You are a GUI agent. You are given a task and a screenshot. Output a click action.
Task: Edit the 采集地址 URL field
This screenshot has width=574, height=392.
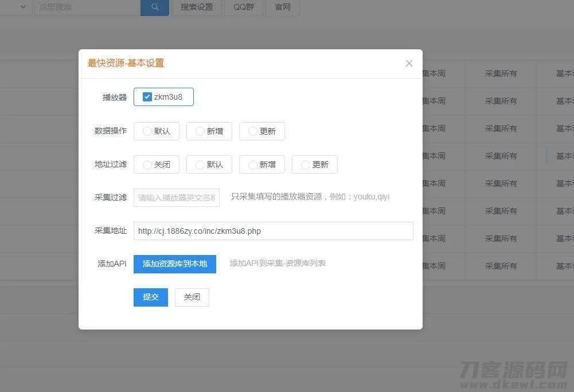[x=273, y=230]
